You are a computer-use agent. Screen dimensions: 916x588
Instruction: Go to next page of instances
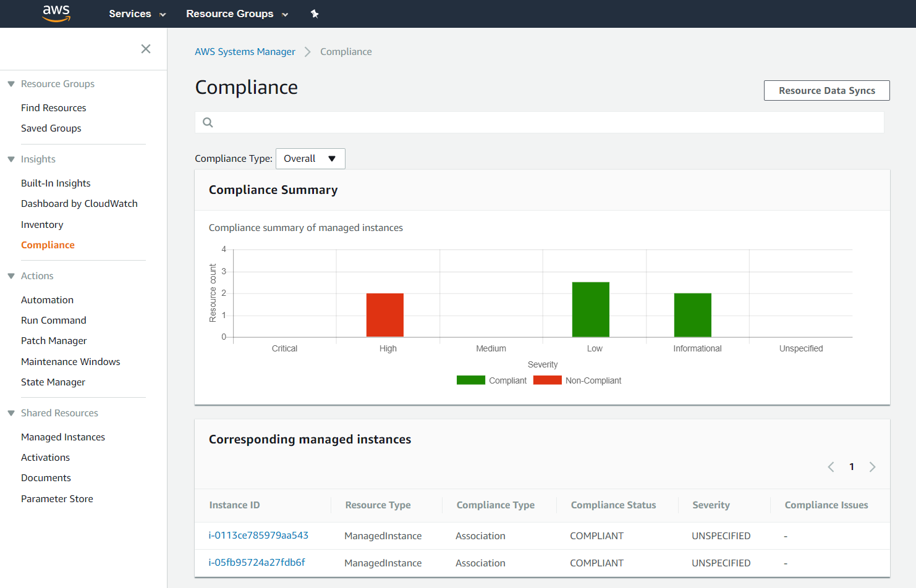(872, 467)
